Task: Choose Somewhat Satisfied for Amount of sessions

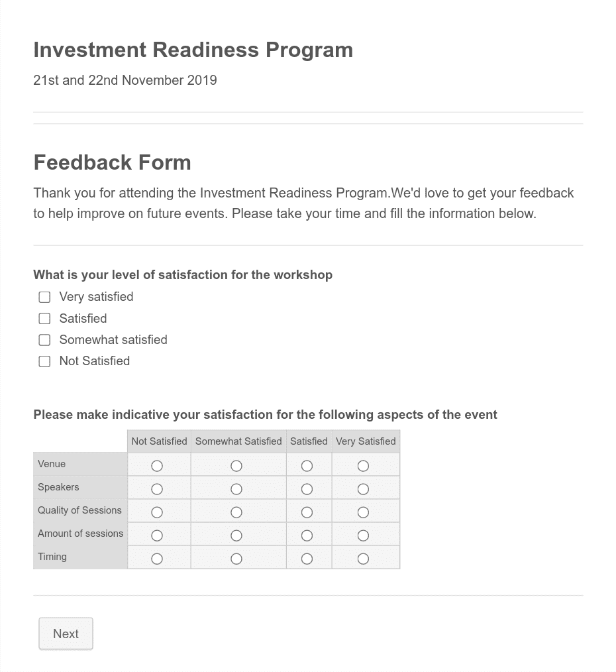Action: [x=236, y=535]
